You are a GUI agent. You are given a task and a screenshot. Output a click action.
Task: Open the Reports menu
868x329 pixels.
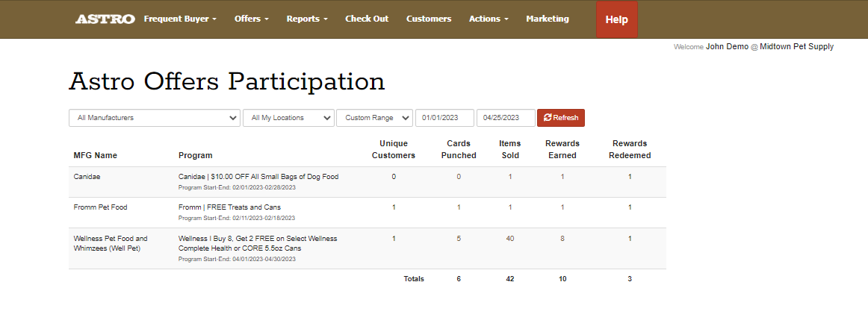[306, 19]
